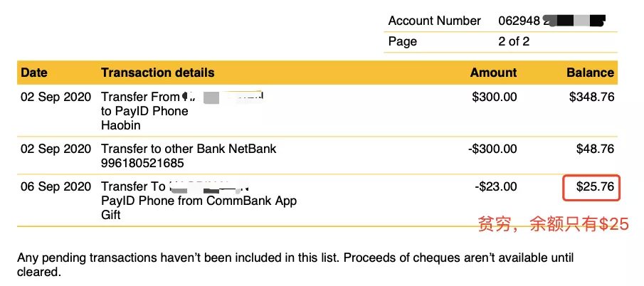Click the red Chinese annotation text
644x286 pixels.
pyautogui.click(x=553, y=224)
